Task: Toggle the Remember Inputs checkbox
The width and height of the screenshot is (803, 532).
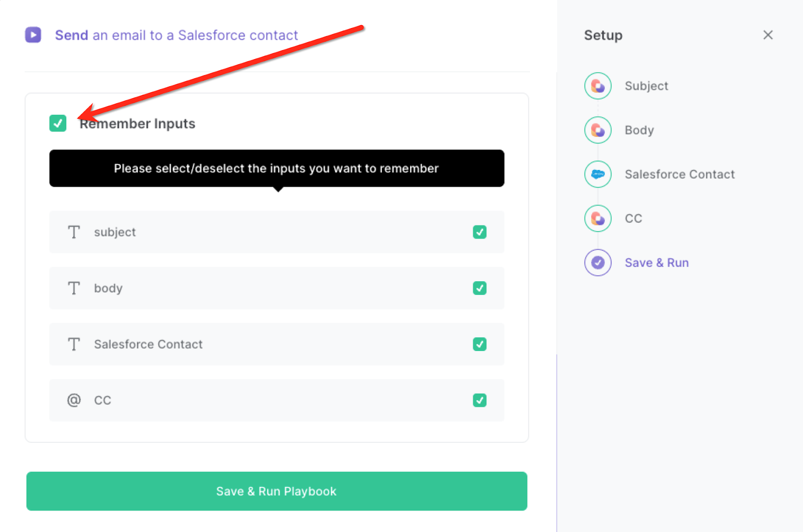Action: pyautogui.click(x=58, y=123)
